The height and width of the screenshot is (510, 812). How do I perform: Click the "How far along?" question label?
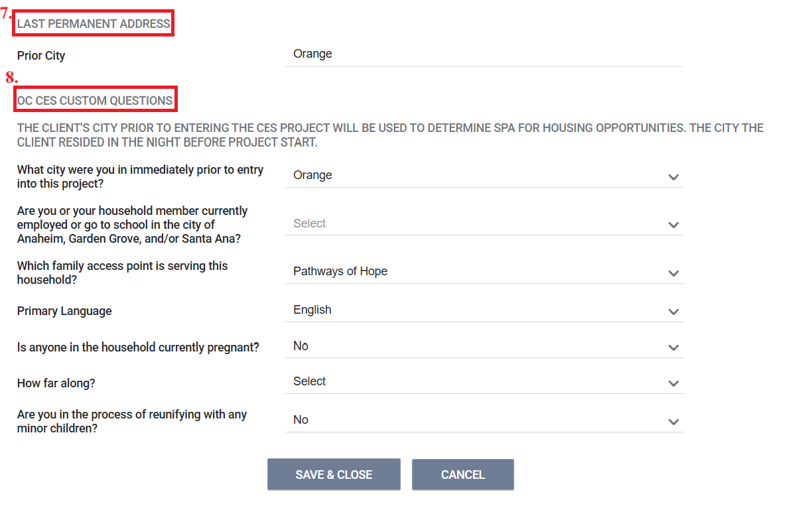(58, 383)
